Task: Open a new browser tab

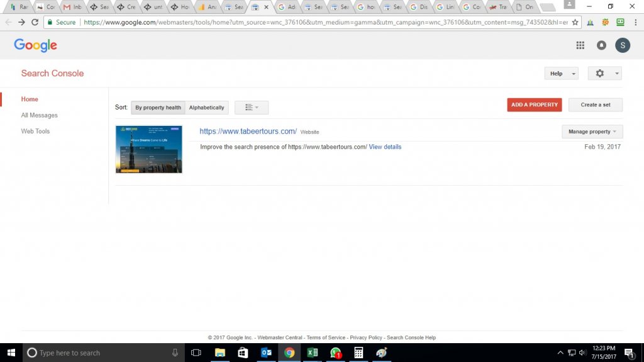Action: point(547,7)
